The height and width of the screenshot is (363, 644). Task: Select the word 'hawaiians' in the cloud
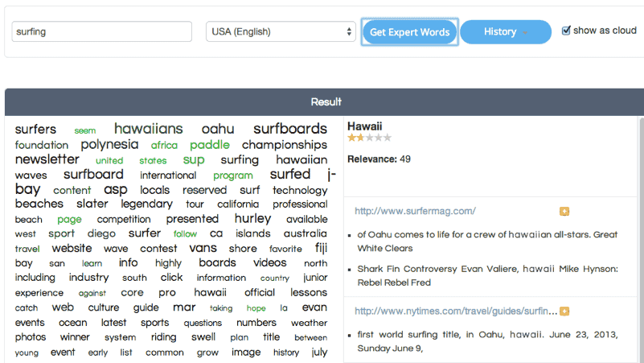pyautogui.click(x=148, y=129)
